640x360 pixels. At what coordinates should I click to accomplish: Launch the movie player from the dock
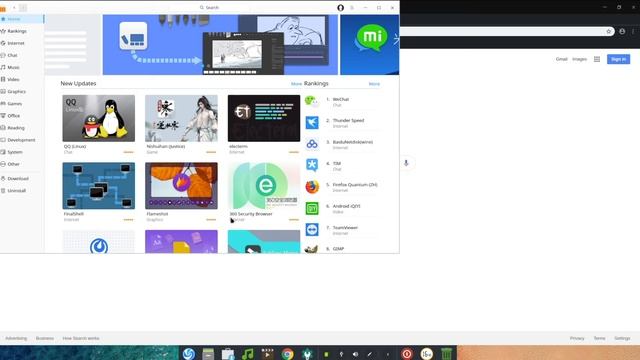pyautogui.click(x=267, y=354)
